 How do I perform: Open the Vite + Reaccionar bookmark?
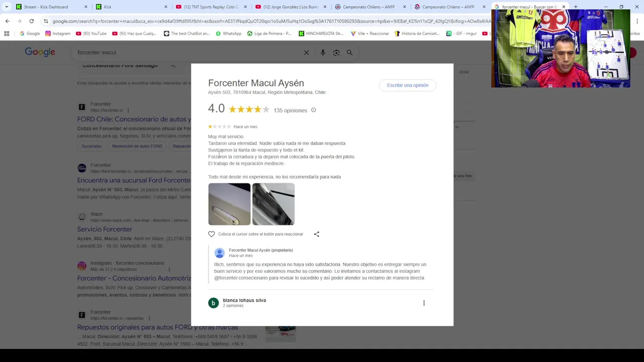coord(370,33)
